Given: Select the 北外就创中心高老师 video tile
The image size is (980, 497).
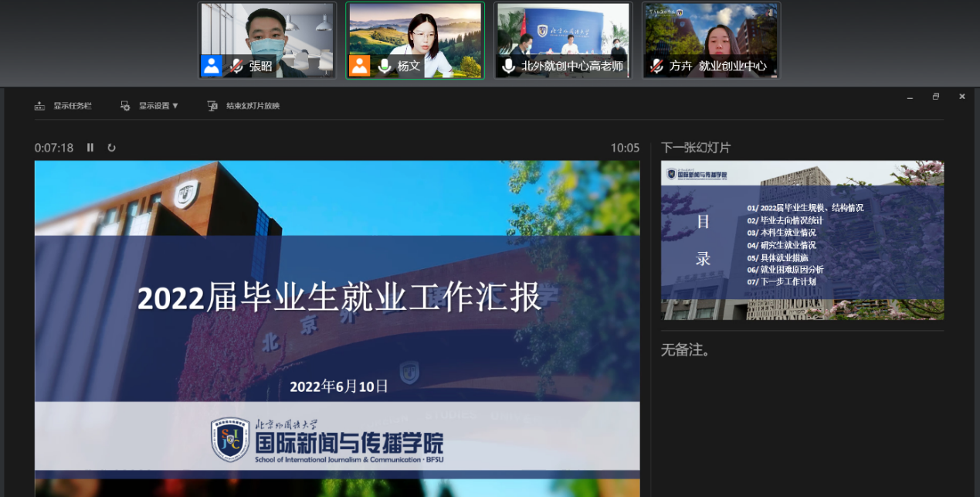Looking at the screenshot, I should click(563, 40).
